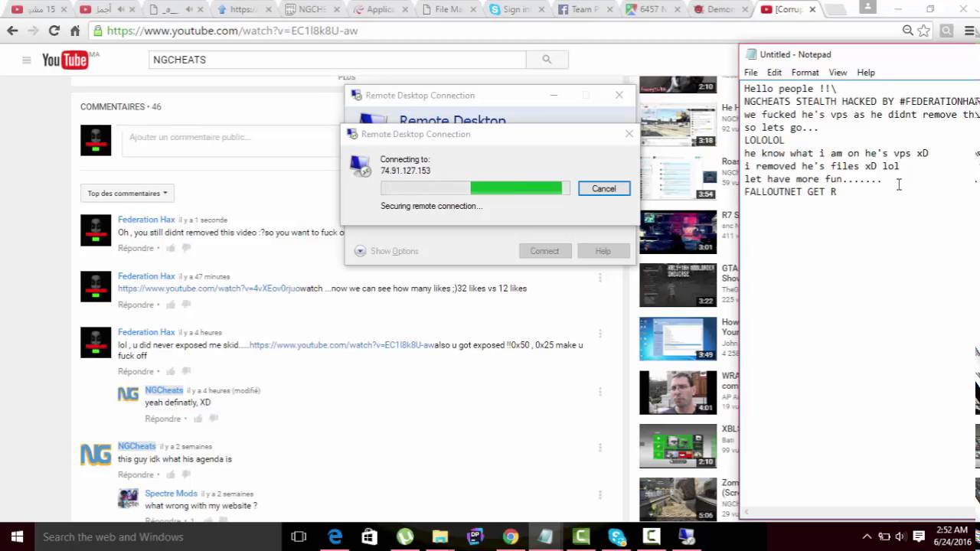Open the Chrome menu
Screen dimensions: 980x551
pos(968,31)
